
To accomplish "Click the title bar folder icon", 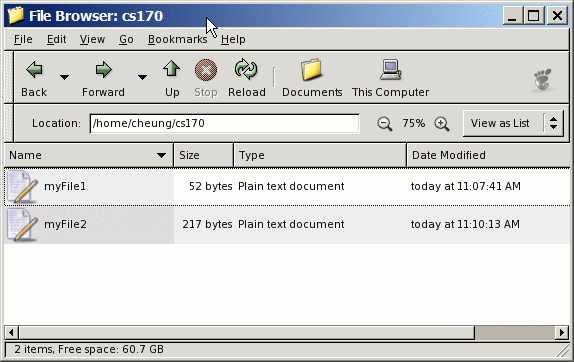I will pyautogui.click(x=16, y=16).
